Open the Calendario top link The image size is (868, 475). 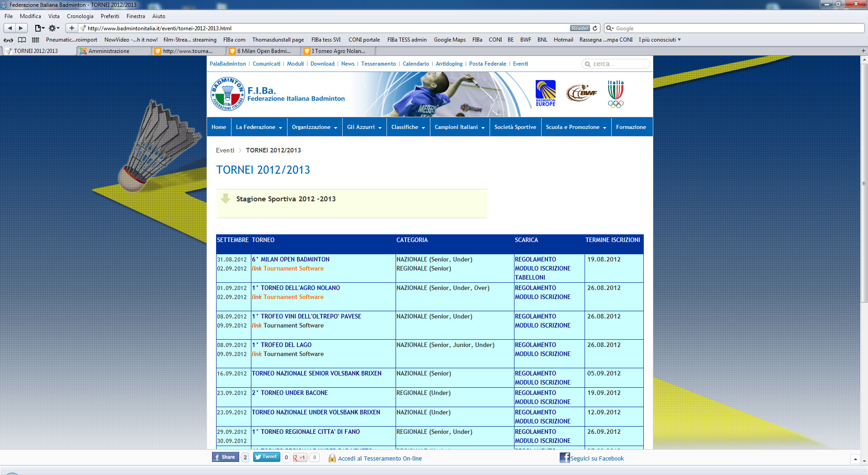tap(416, 64)
